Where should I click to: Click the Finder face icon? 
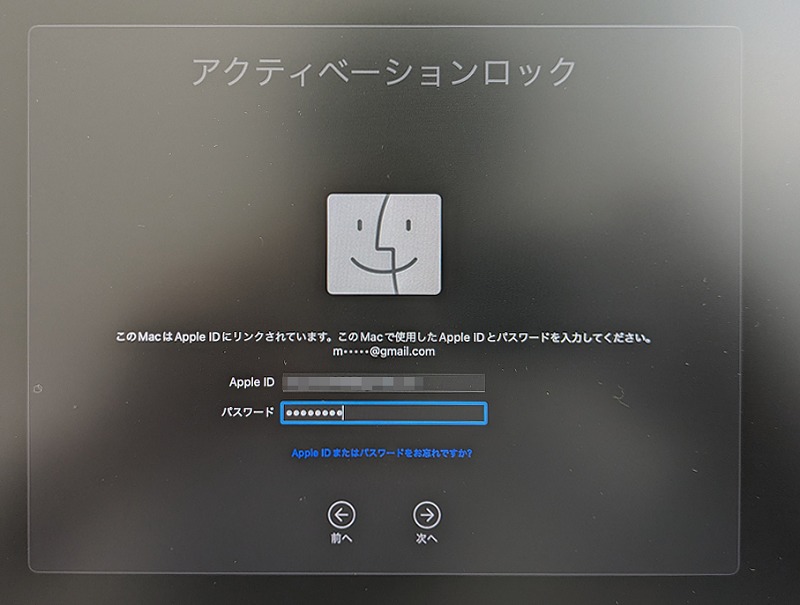(384, 244)
